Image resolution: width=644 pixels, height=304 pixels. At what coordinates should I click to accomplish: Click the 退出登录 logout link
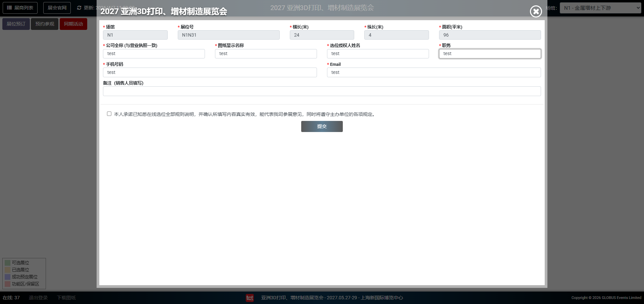(38, 298)
